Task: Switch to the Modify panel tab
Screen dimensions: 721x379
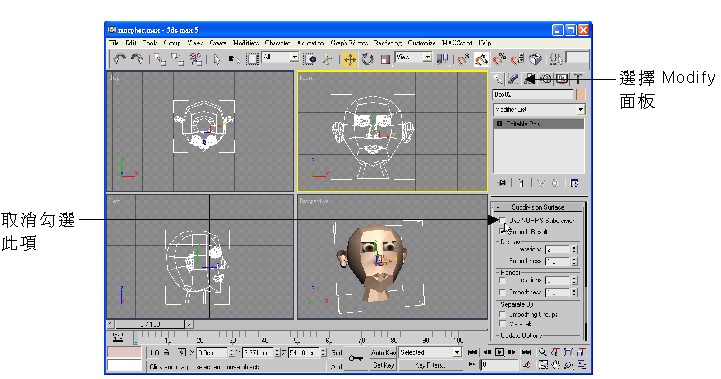Action: point(513,79)
